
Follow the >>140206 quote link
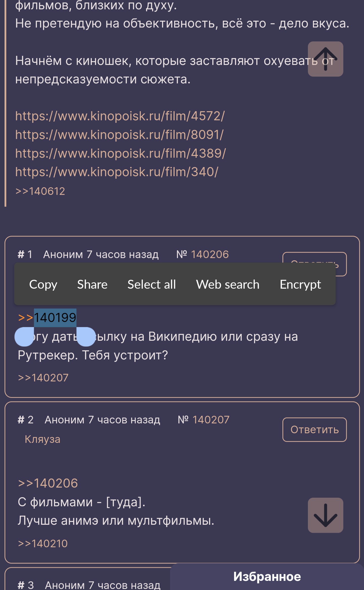pos(48,483)
